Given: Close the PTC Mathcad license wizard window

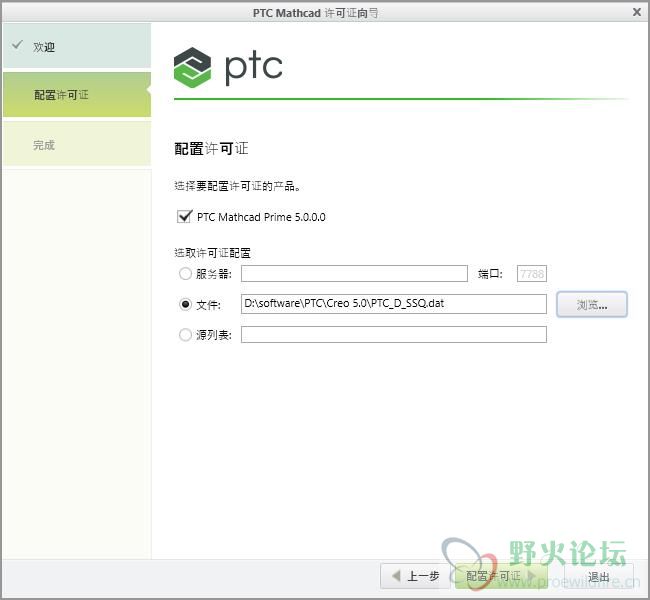Looking at the screenshot, I should pyautogui.click(x=637, y=12).
